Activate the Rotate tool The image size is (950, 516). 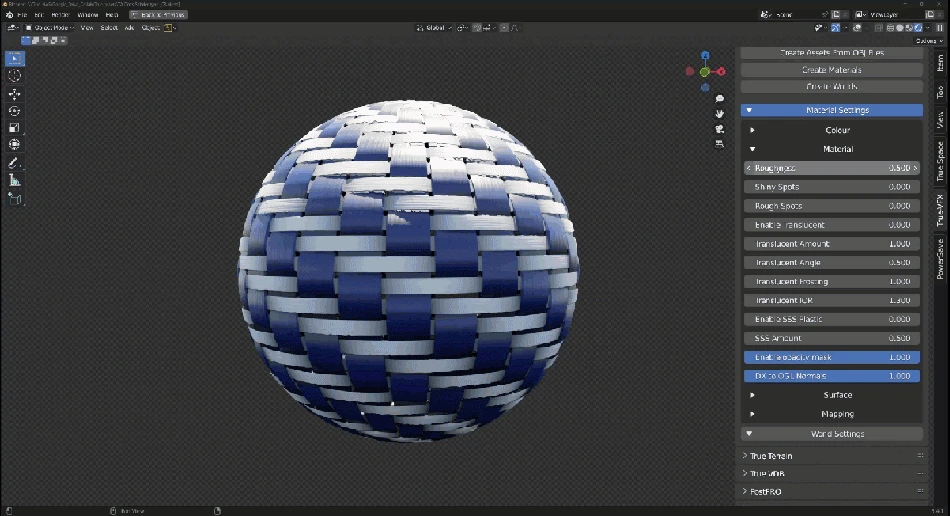click(15, 111)
